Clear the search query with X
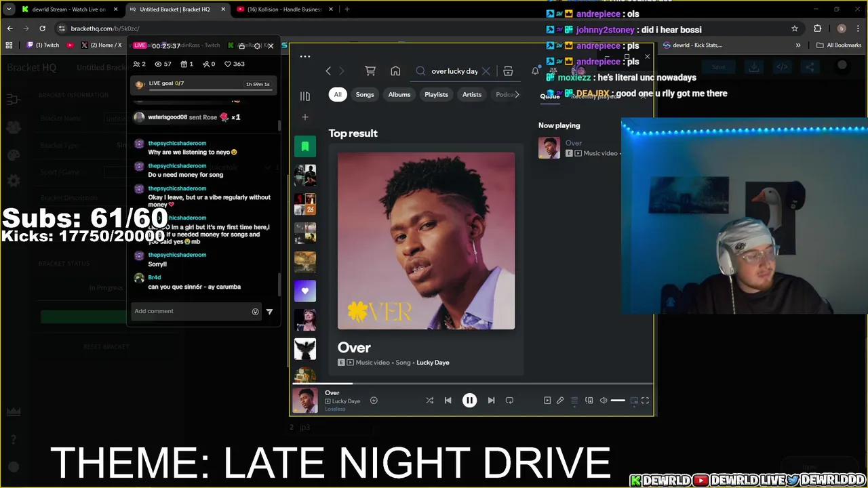The height and width of the screenshot is (488, 868). click(486, 71)
